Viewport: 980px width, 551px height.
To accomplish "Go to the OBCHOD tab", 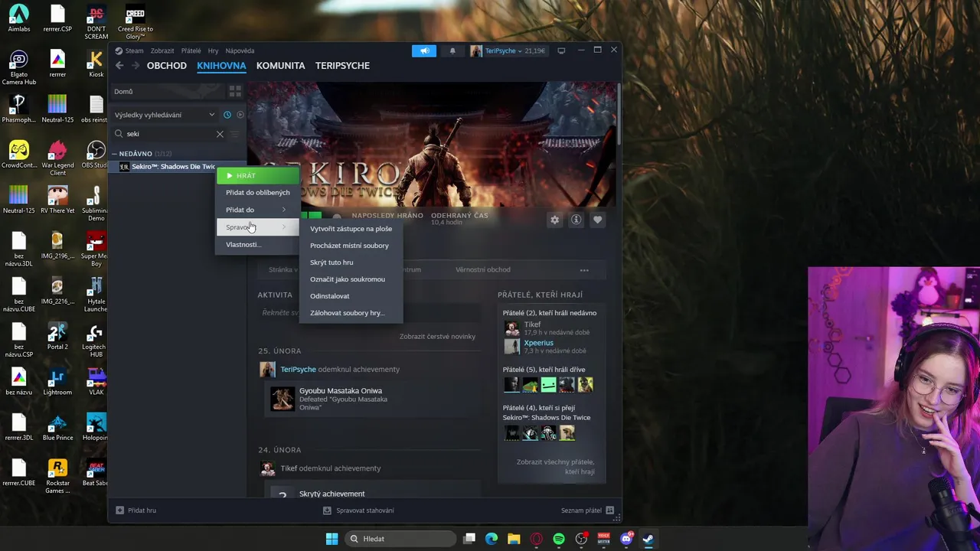I will 167,66.
